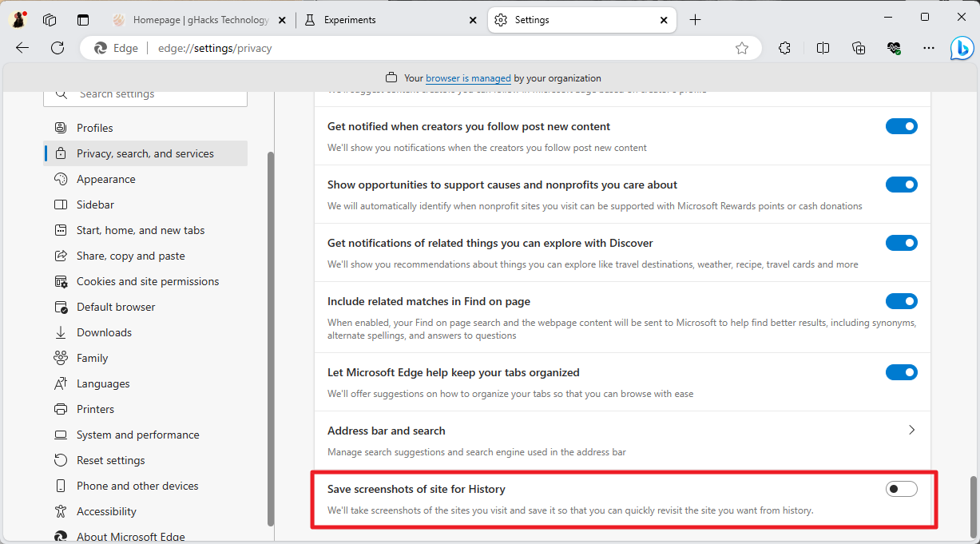Open the tab actions menu button
Viewport: 980px width, 544px height.
[83, 20]
